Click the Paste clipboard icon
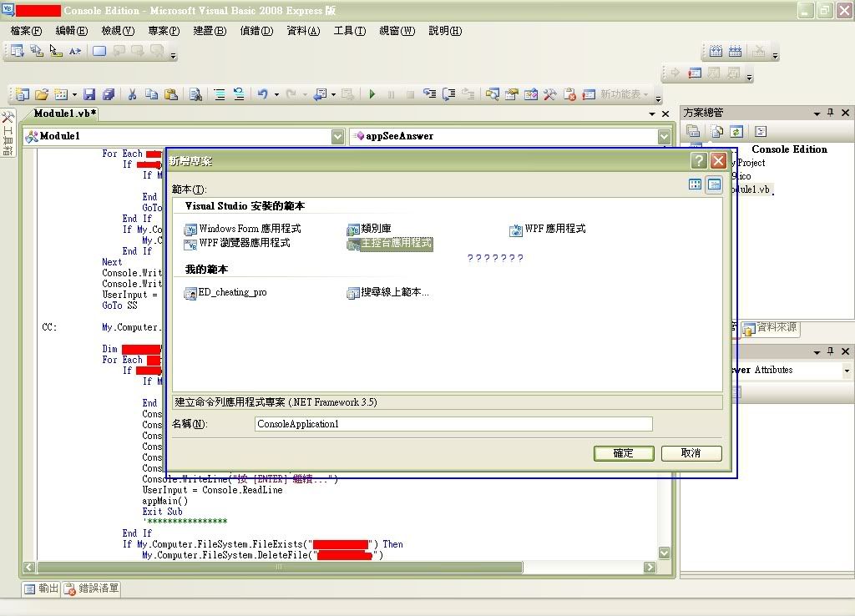The image size is (855, 616). click(x=171, y=94)
